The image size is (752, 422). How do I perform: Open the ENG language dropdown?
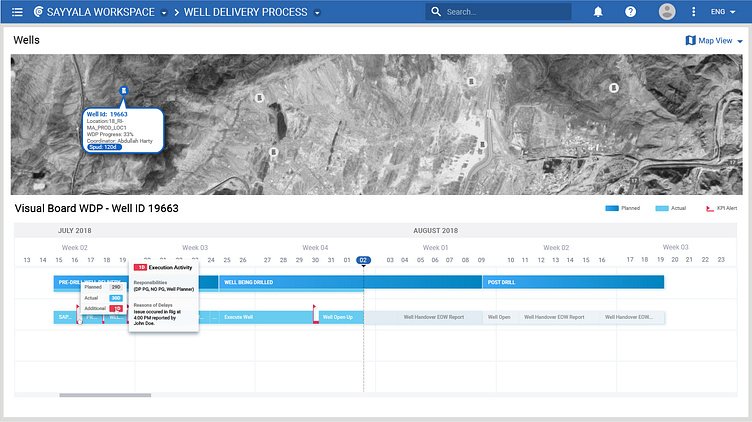[x=723, y=12]
